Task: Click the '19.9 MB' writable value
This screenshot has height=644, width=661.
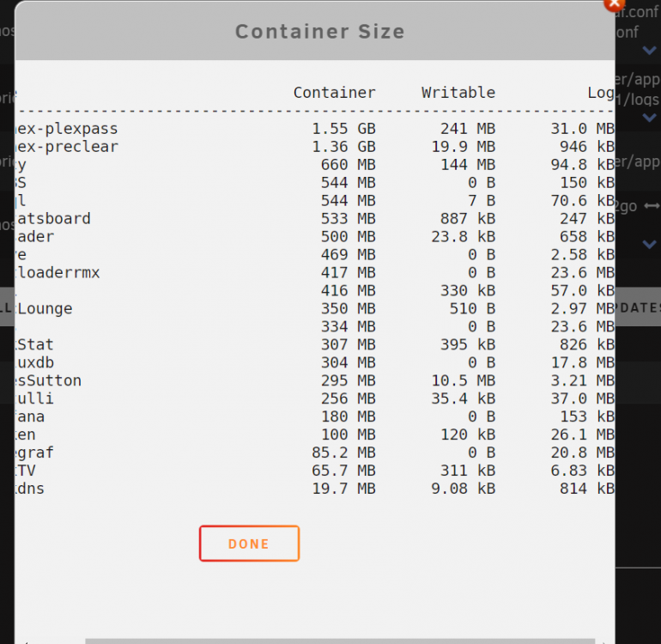Action: (x=464, y=147)
